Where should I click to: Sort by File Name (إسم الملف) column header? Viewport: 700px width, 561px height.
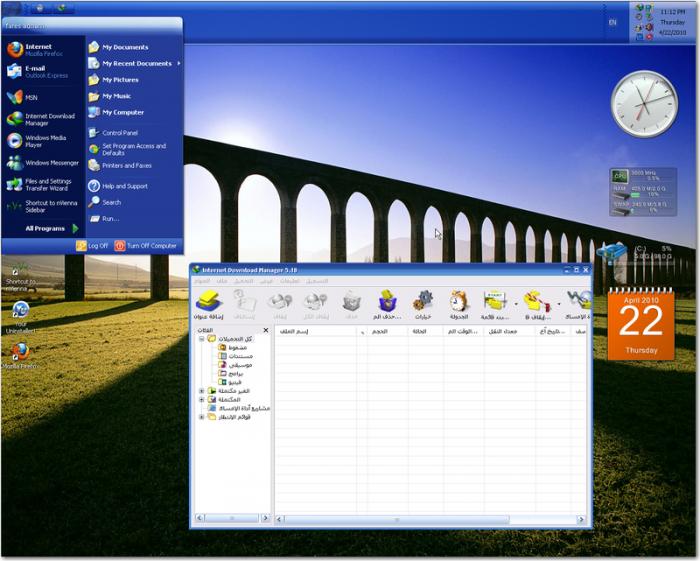coord(316,332)
